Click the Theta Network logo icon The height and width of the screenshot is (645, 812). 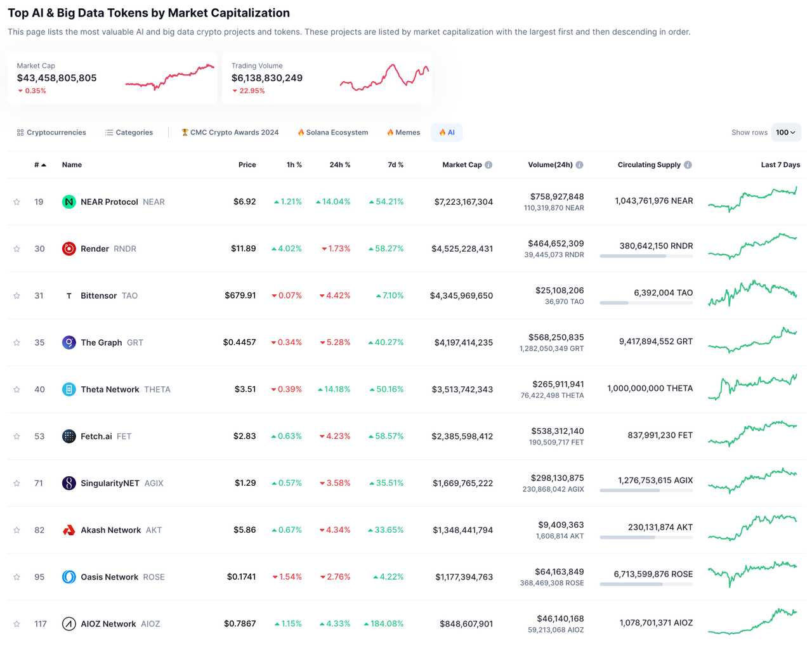[x=69, y=389]
